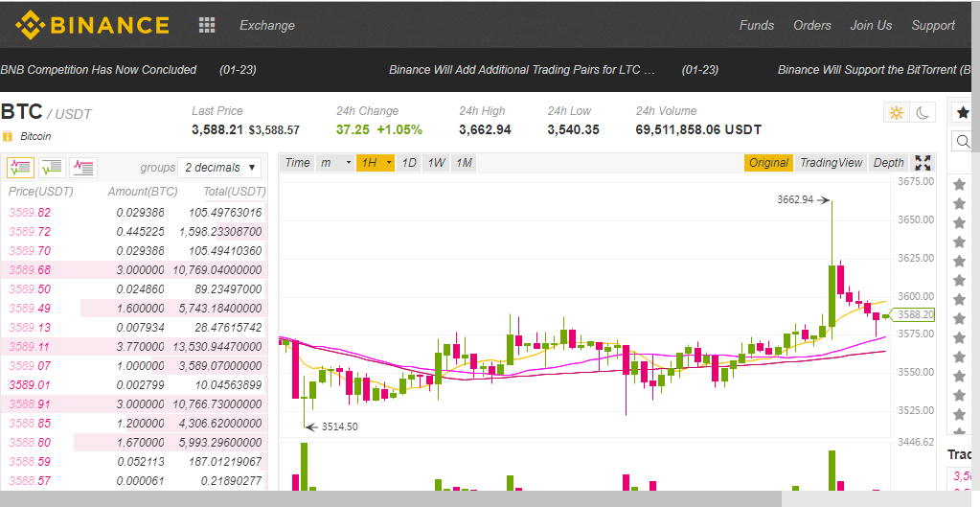Click the sell order at 3589.01
The height and width of the screenshot is (507, 980).
click(134, 385)
